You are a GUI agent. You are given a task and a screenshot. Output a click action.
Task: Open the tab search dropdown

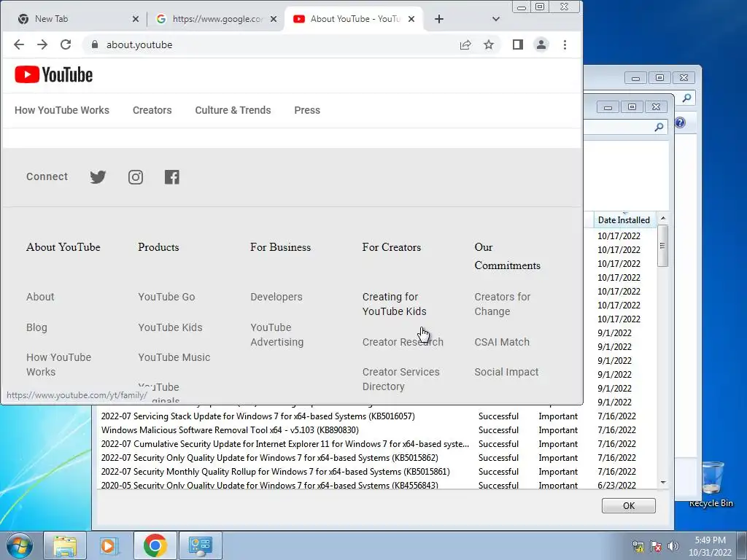point(495,19)
